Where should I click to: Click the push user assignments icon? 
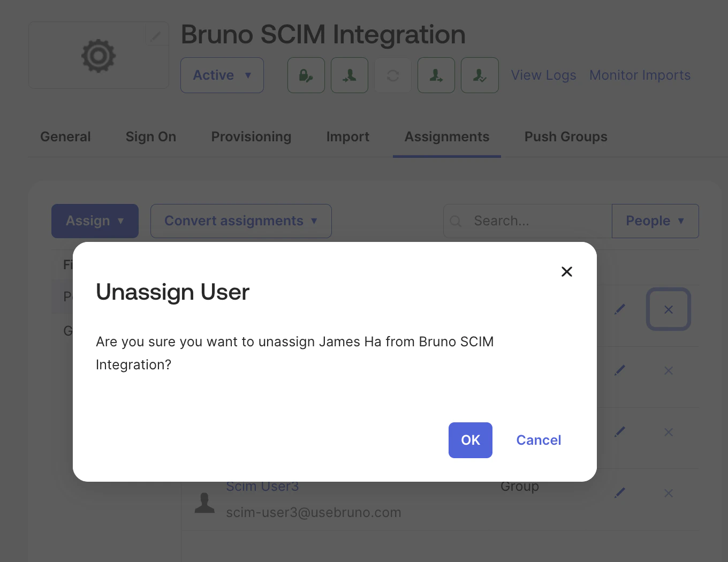click(x=436, y=75)
